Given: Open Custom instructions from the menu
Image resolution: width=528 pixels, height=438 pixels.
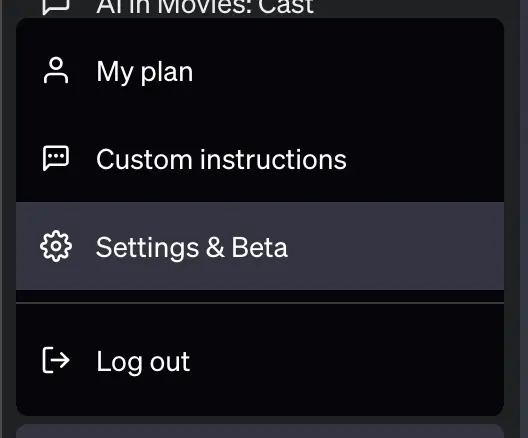Looking at the screenshot, I should pyautogui.click(x=260, y=159).
